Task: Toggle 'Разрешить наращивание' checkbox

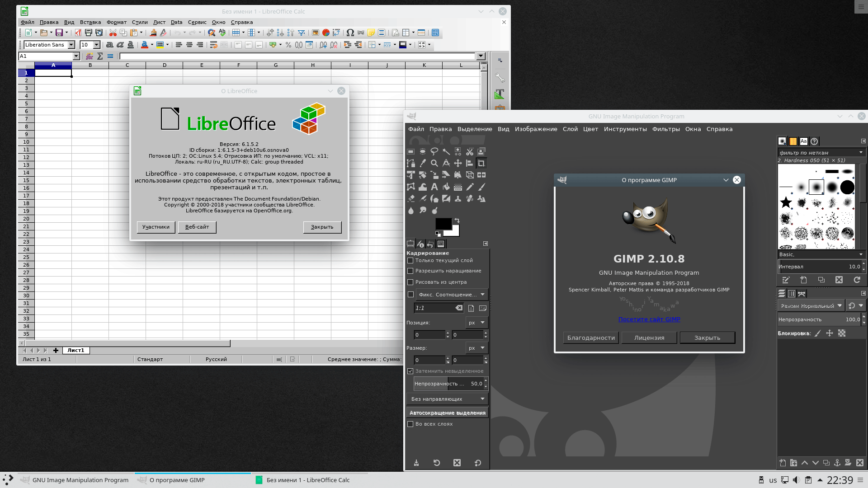Action: [410, 271]
